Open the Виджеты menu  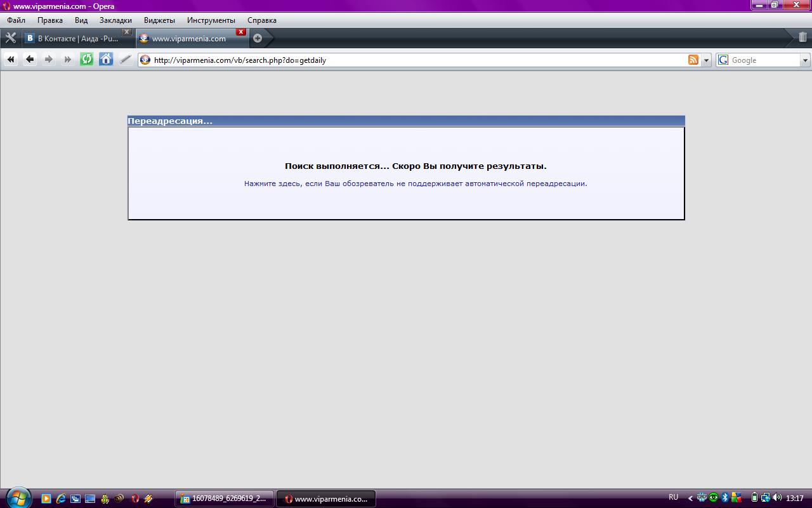(159, 20)
